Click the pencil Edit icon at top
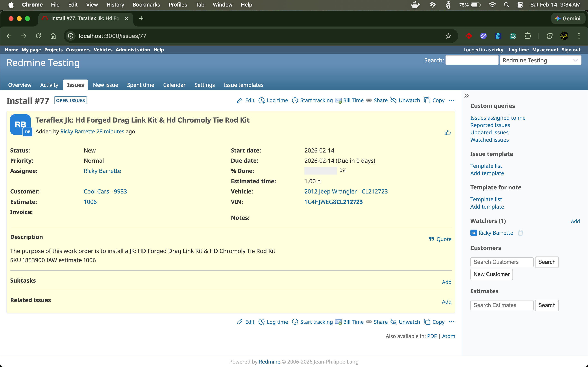The image size is (588, 367). 239,101
